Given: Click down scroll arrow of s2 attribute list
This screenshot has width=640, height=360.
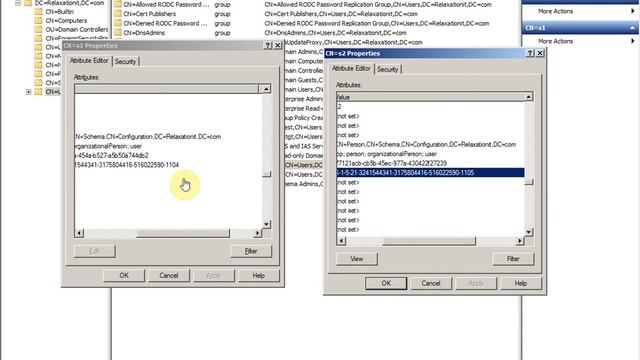Looking at the screenshot, I should pyautogui.click(x=529, y=232).
